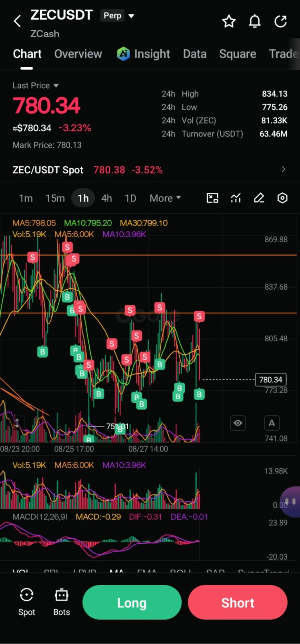Tap the leftmost S sell marker
The image size is (300, 644).
click(x=32, y=257)
